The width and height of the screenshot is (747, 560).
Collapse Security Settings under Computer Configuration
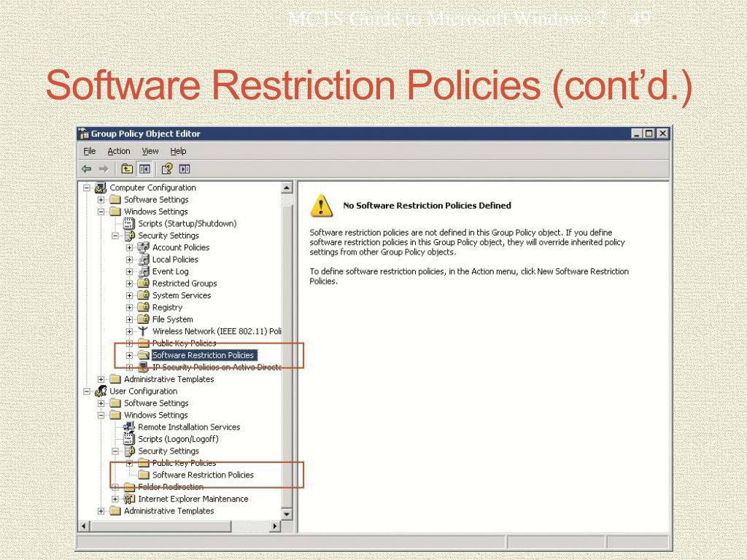tap(115, 236)
